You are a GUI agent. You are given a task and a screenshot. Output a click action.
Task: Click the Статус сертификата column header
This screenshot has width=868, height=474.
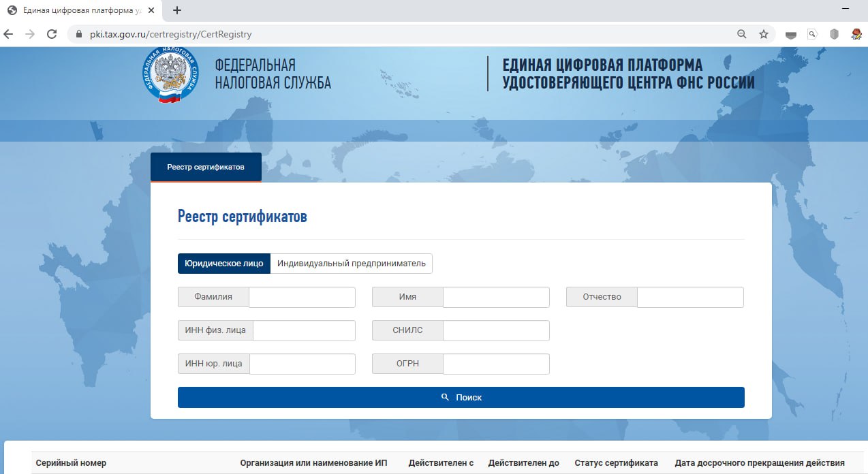click(617, 463)
